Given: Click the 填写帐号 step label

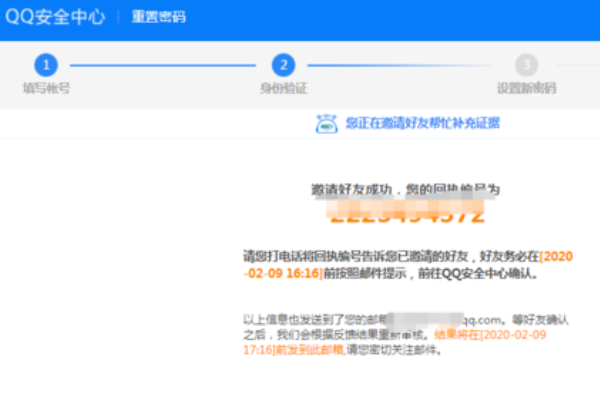Looking at the screenshot, I should (x=46, y=88).
